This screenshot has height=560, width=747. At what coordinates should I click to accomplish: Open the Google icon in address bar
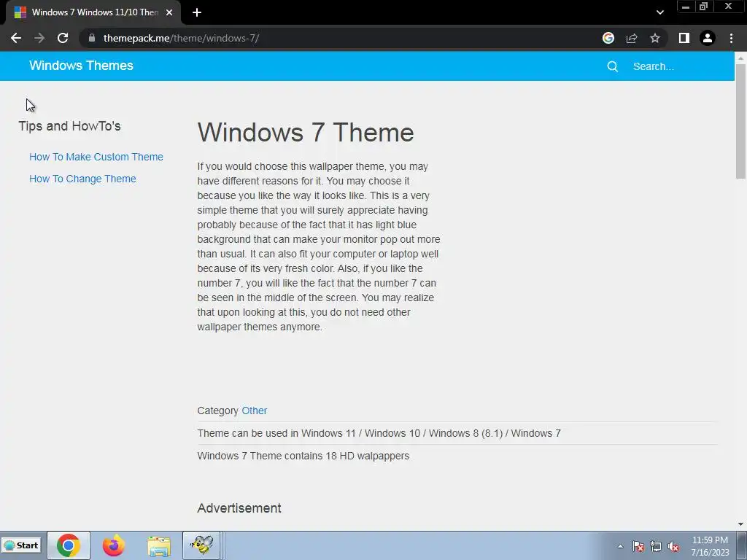(x=608, y=38)
